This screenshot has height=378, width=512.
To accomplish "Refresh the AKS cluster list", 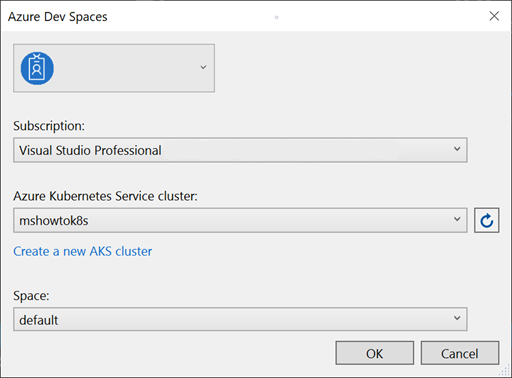I will coord(486,220).
